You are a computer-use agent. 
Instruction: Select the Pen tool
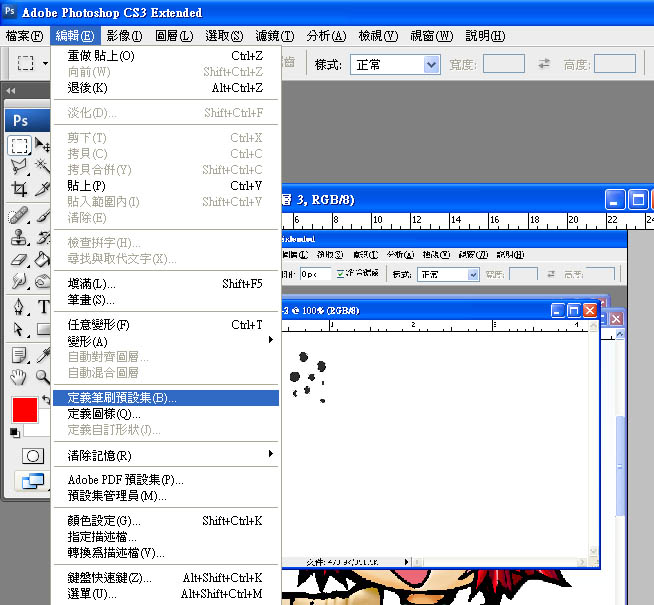point(19,307)
